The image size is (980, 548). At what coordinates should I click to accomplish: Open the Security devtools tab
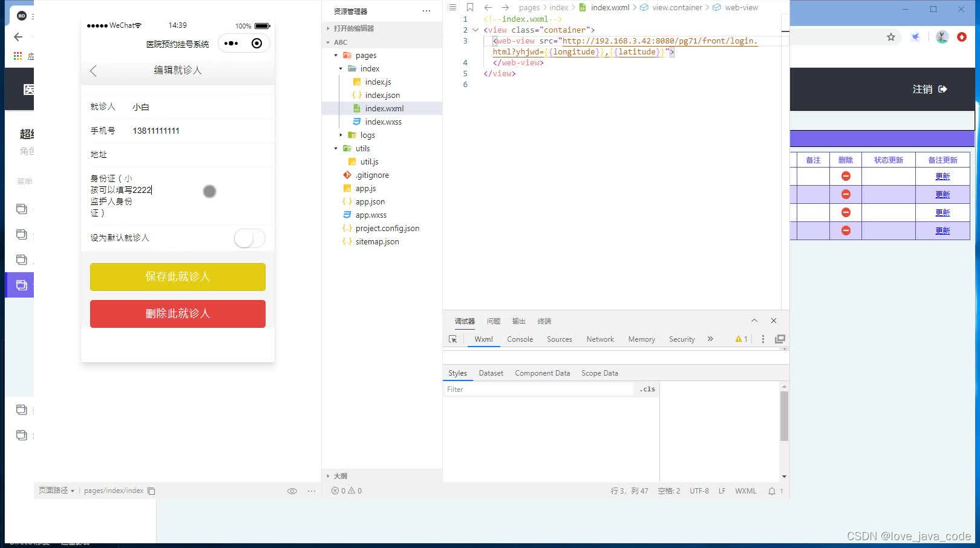click(x=682, y=339)
